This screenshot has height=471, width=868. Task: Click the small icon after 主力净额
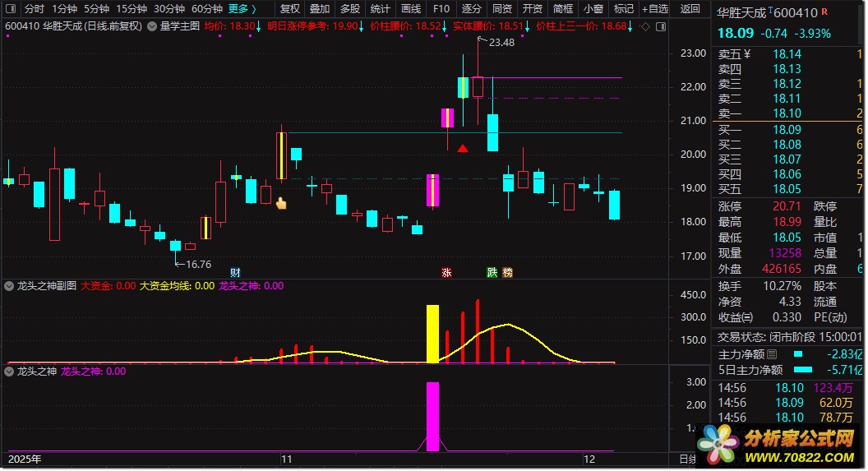772,354
